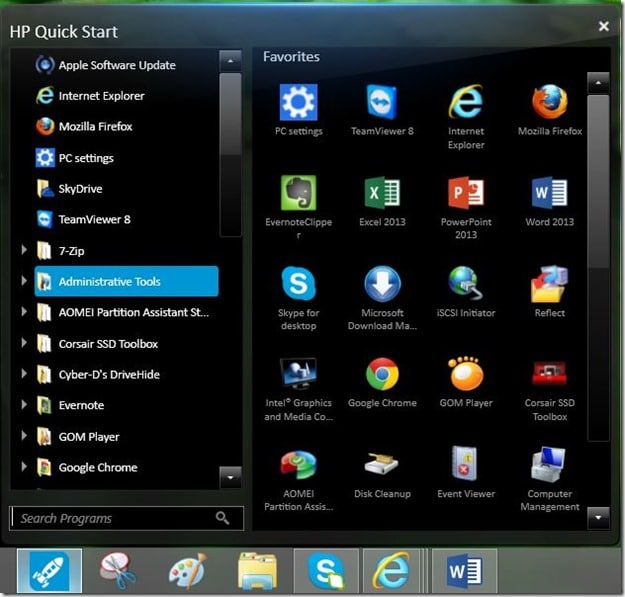Launch Google Chrome from Favorites grid

[x=382, y=374]
